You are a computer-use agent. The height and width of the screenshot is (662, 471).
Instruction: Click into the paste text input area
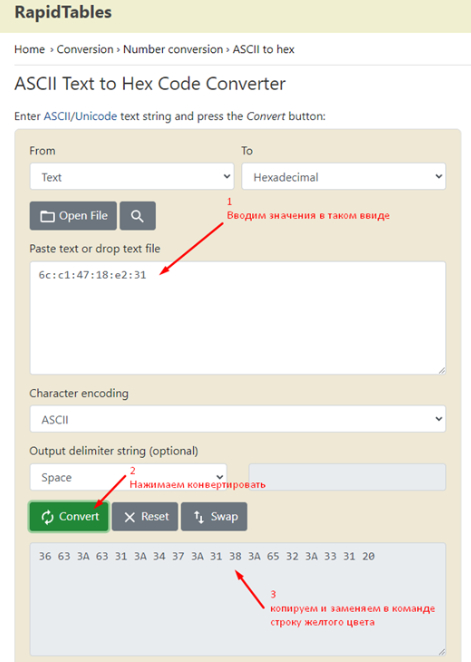(x=238, y=318)
